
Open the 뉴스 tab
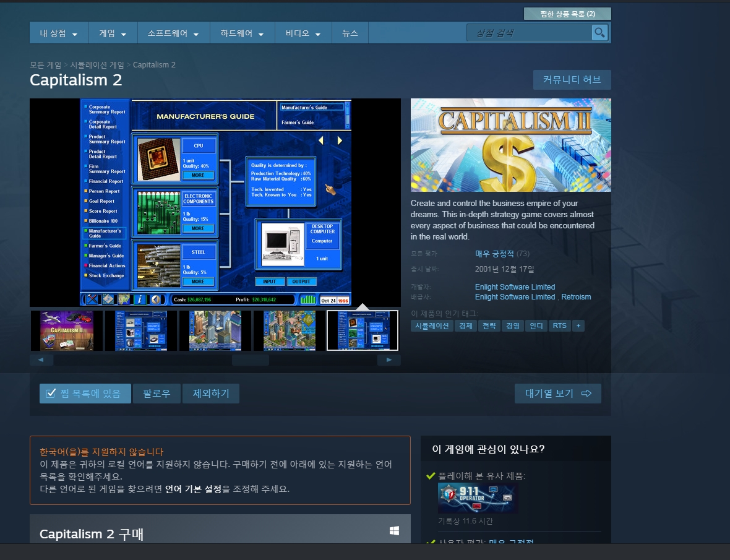(350, 33)
